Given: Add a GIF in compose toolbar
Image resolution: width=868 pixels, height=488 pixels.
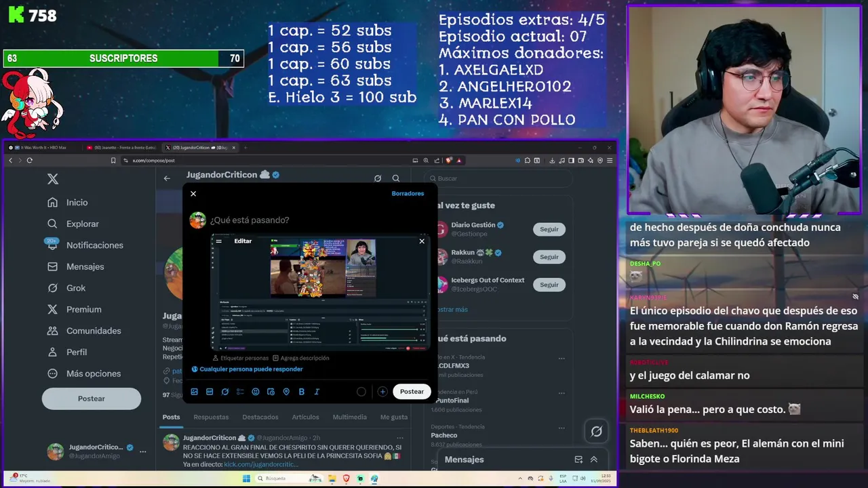Looking at the screenshot, I should coord(210,392).
